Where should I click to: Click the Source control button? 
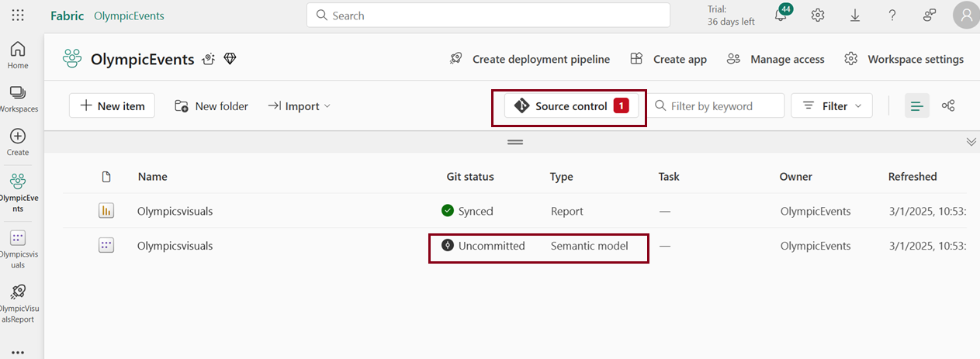click(x=572, y=106)
